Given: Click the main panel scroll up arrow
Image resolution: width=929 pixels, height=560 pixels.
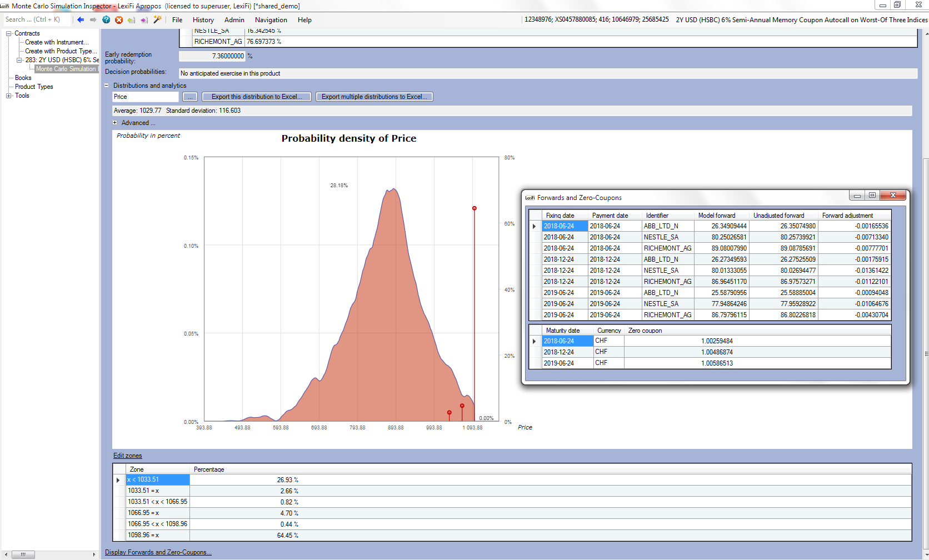Looking at the screenshot, I should coord(926,33).
